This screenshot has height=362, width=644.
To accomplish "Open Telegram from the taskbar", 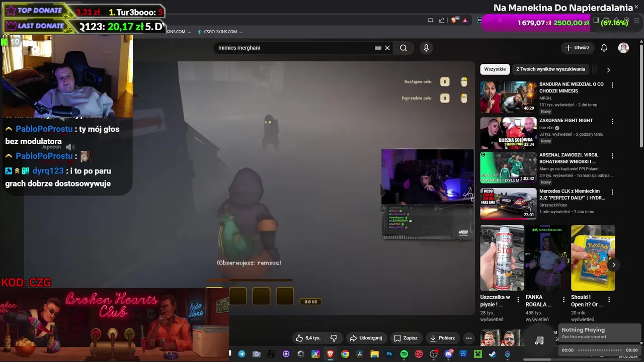I will (x=242, y=354).
